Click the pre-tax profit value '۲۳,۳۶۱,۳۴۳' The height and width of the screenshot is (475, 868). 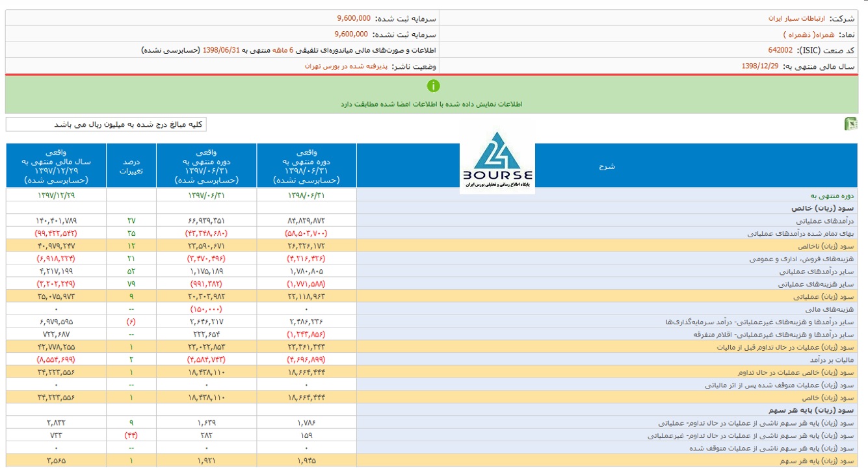306,347
